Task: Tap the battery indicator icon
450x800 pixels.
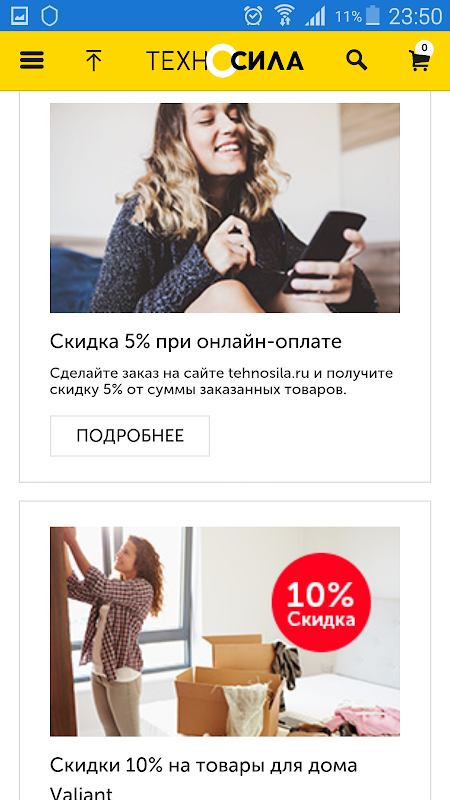Action: pyautogui.click(x=373, y=16)
